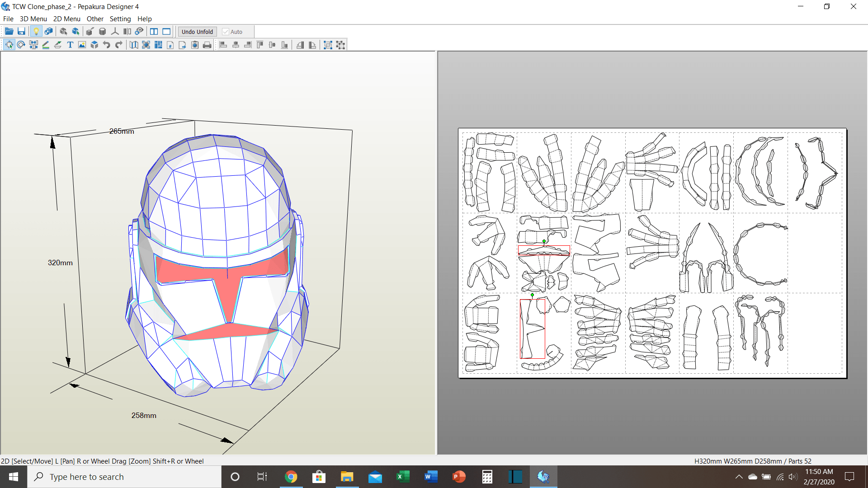Viewport: 868px width, 488px height.
Task: Select the Text tool icon
Action: [x=70, y=45]
